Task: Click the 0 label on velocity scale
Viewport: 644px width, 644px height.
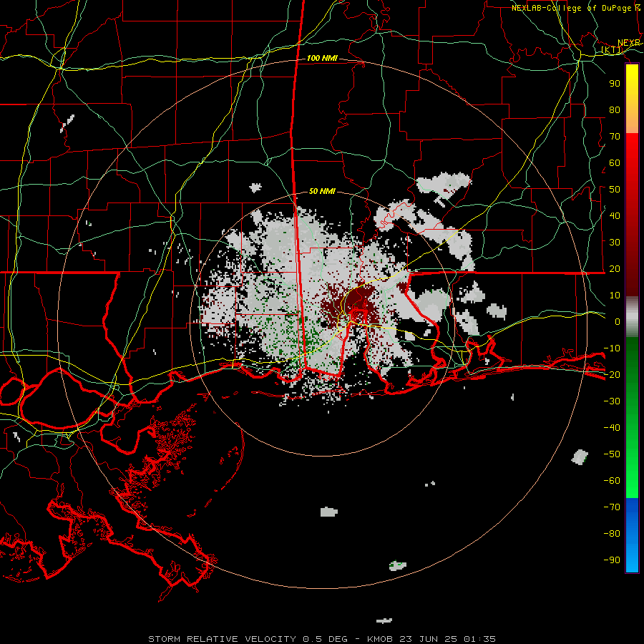Action: [618, 322]
